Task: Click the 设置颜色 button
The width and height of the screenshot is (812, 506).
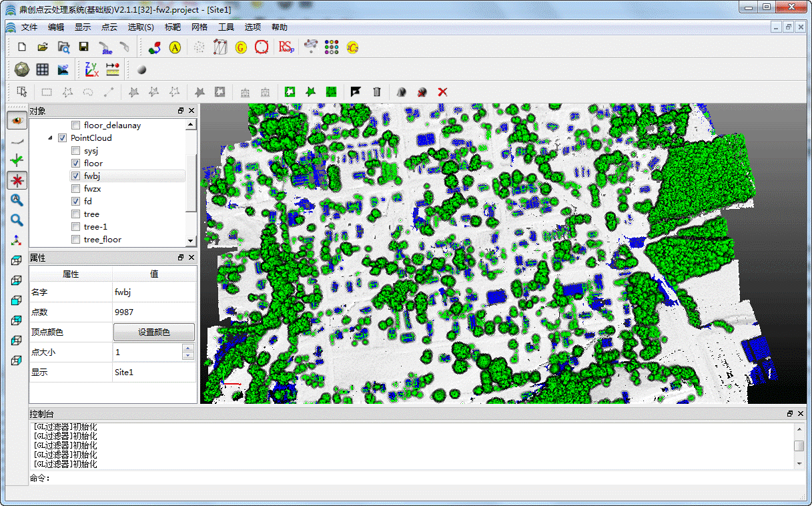Action: [x=153, y=332]
